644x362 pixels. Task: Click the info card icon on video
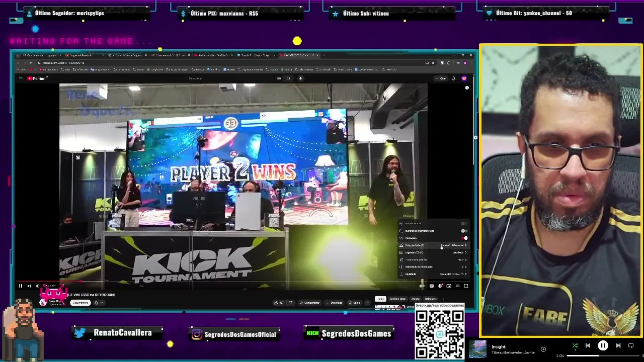[467, 88]
